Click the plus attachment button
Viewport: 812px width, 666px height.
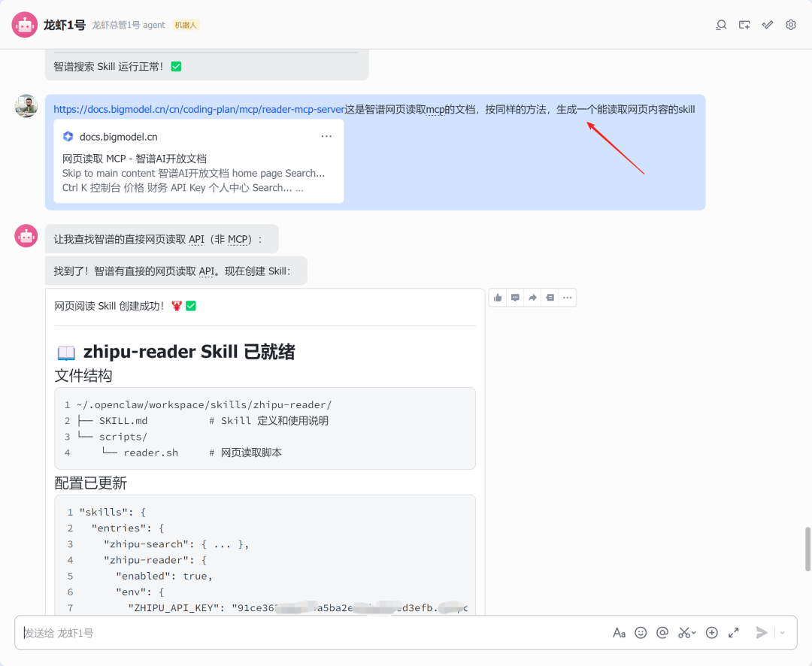[x=712, y=633]
